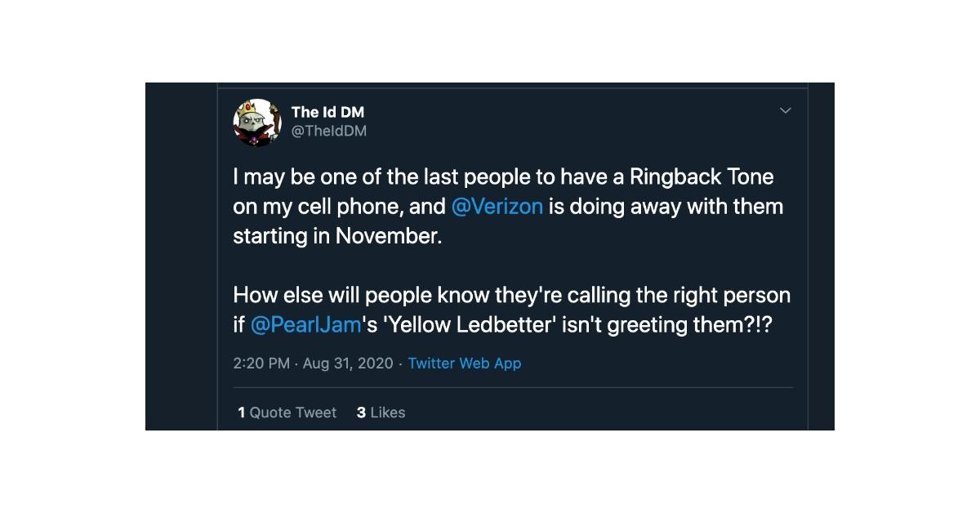
Task: Click the time 2:20 PM
Action: (261, 363)
